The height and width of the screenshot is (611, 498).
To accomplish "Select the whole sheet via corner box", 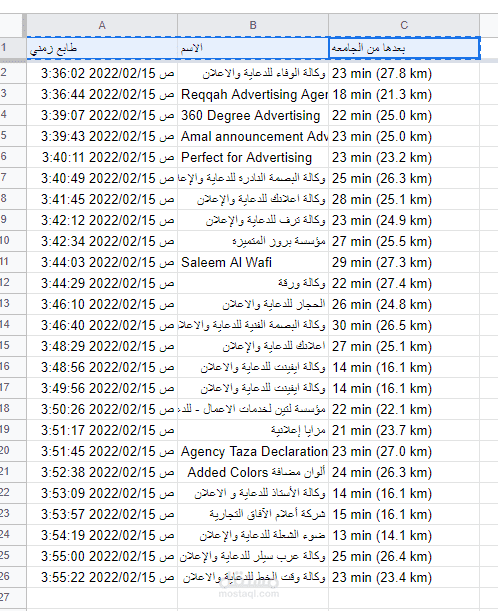I will click(x=12, y=25).
